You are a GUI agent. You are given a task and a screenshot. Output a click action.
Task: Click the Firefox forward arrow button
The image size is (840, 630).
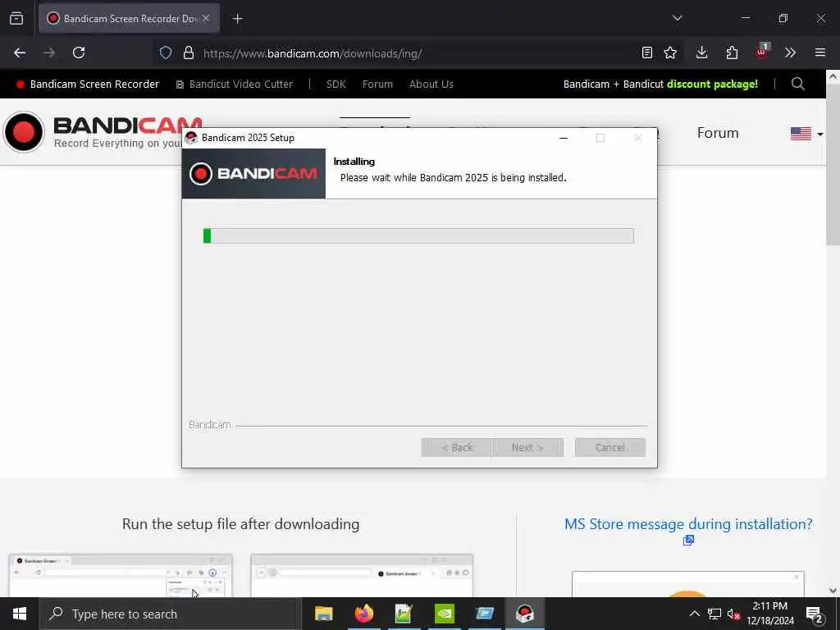click(x=49, y=52)
